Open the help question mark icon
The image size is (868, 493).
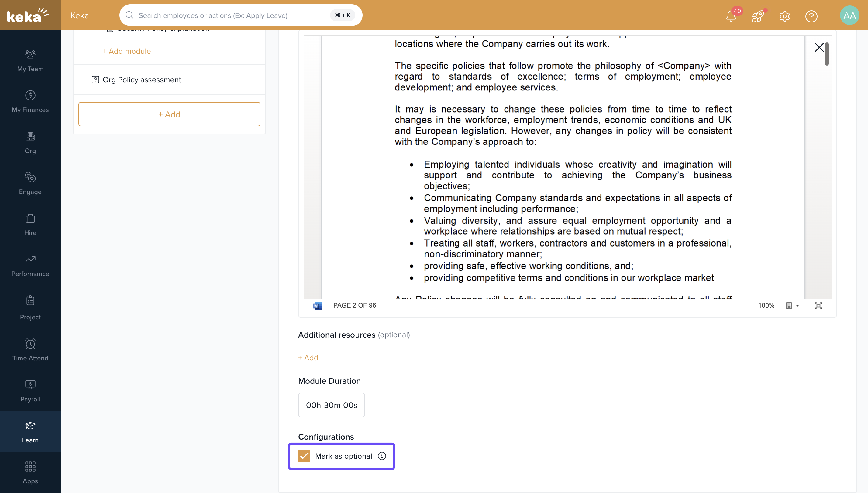click(811, 16)
